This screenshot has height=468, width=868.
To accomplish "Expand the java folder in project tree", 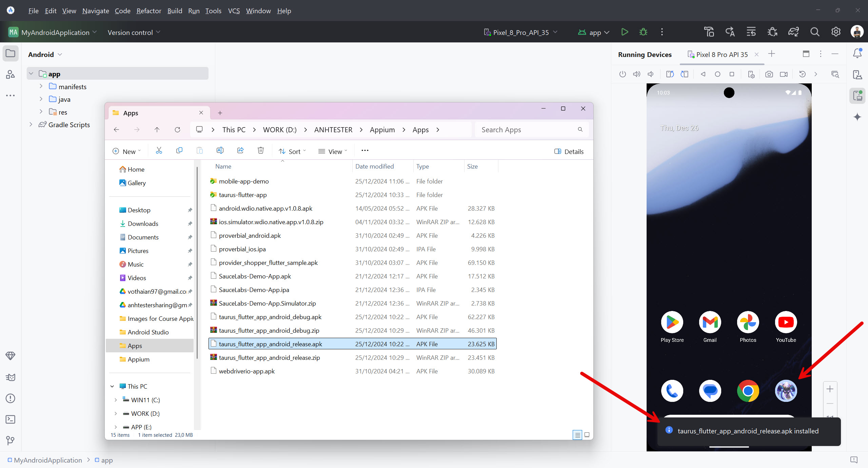I will pos(41,99).
